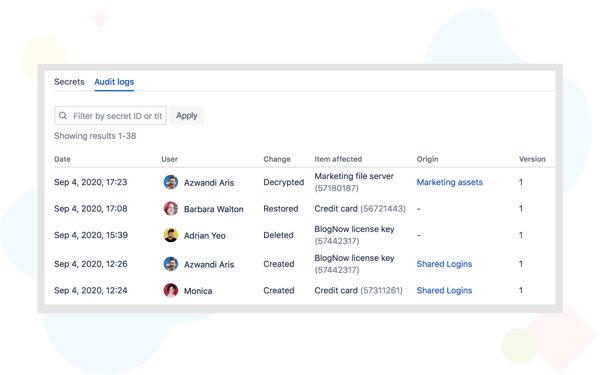Click the date Sep 4, 2020, 17:23
The width and height of the screenshot is (600, 375).
(x=91, y=182)
